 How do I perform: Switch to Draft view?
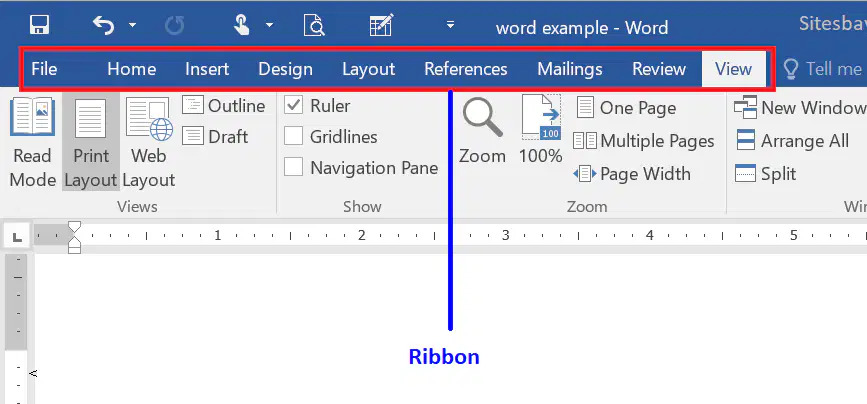216,137
